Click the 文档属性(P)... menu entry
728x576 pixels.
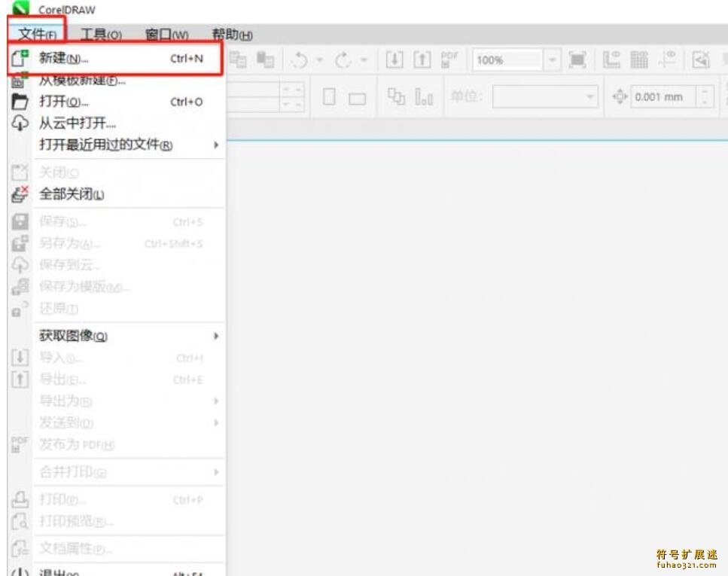115,549
